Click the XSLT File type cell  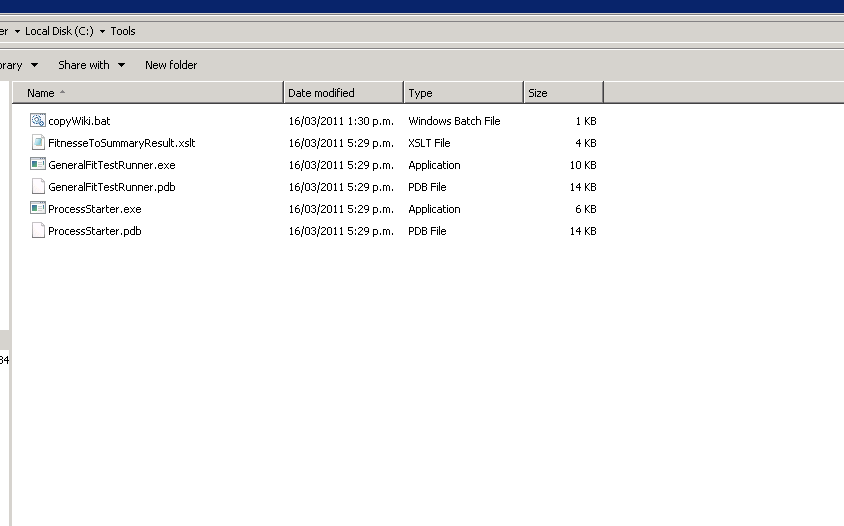coord(429,143)
